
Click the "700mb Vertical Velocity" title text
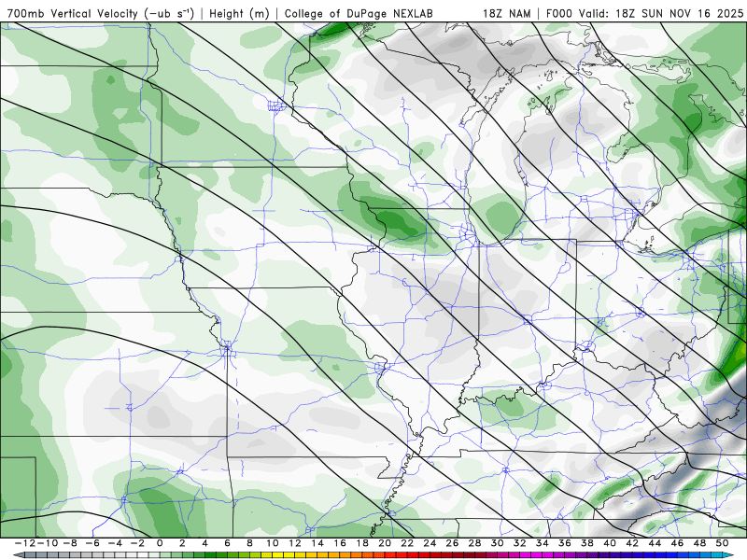[73, 14]
